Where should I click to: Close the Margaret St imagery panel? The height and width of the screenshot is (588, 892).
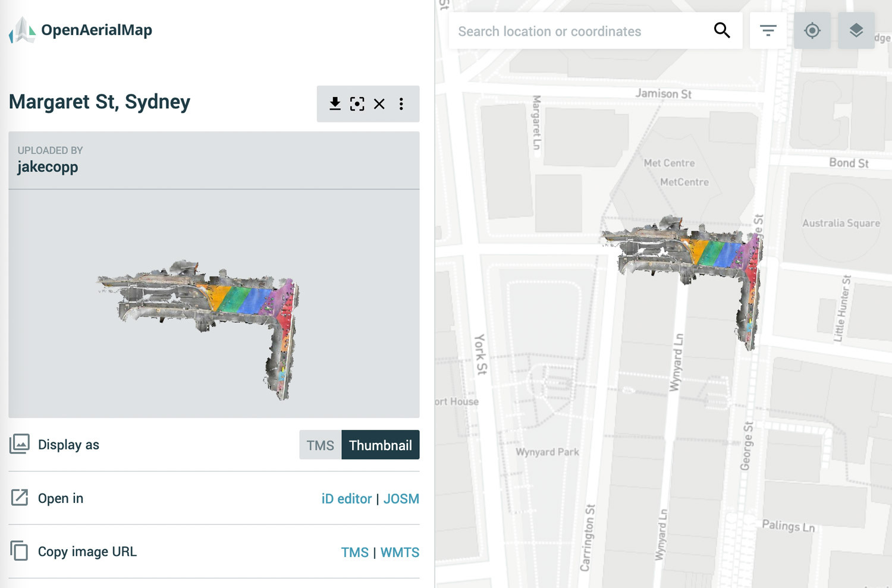pyautogui.click(x=379, y=103)
